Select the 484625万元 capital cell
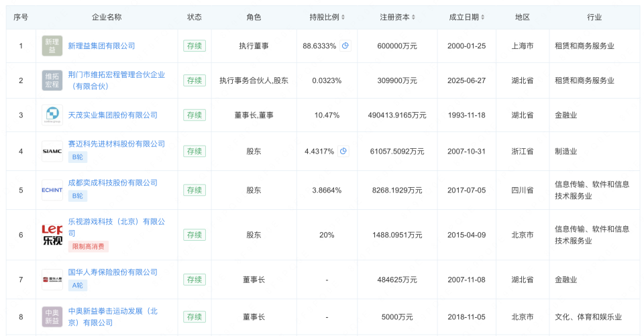Viewport: 644px width, 336px height. [x=397, y=280]
